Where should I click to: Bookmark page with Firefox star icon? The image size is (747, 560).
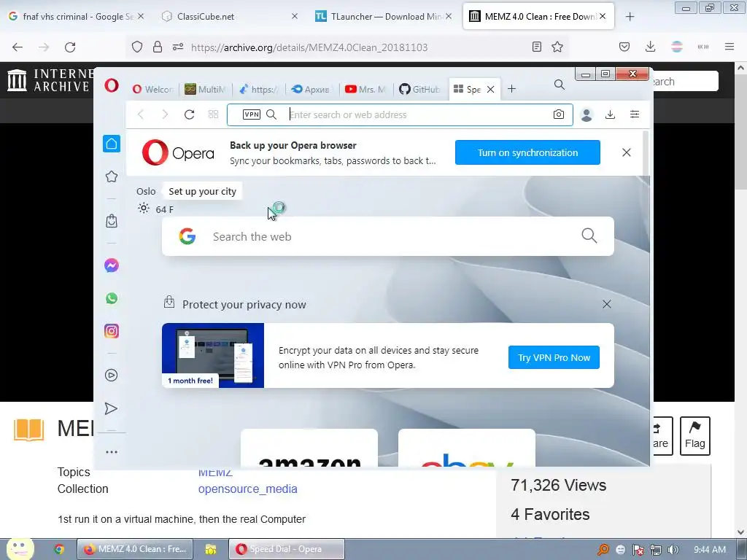point(557,47)
